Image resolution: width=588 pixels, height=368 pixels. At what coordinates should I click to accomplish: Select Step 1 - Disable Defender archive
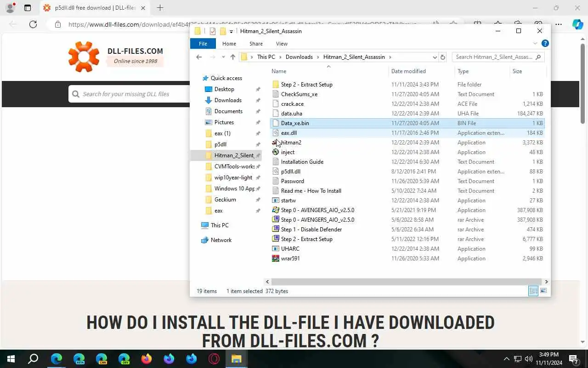click(311, 230)
